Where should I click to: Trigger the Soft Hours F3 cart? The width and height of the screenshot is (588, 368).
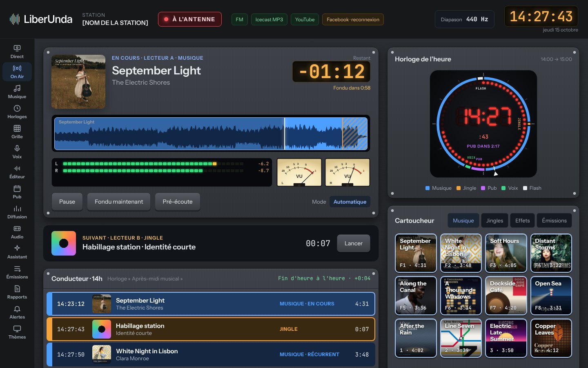point(506,253)
